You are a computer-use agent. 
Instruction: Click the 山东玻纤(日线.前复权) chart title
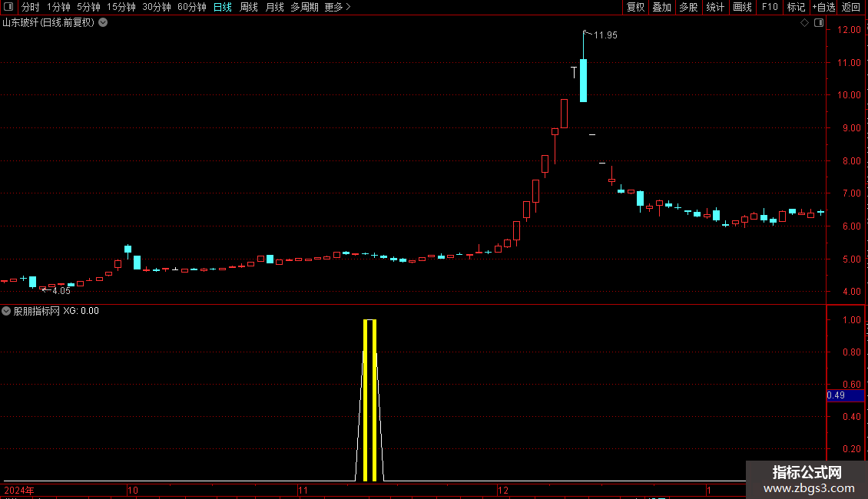coord(48,23)
